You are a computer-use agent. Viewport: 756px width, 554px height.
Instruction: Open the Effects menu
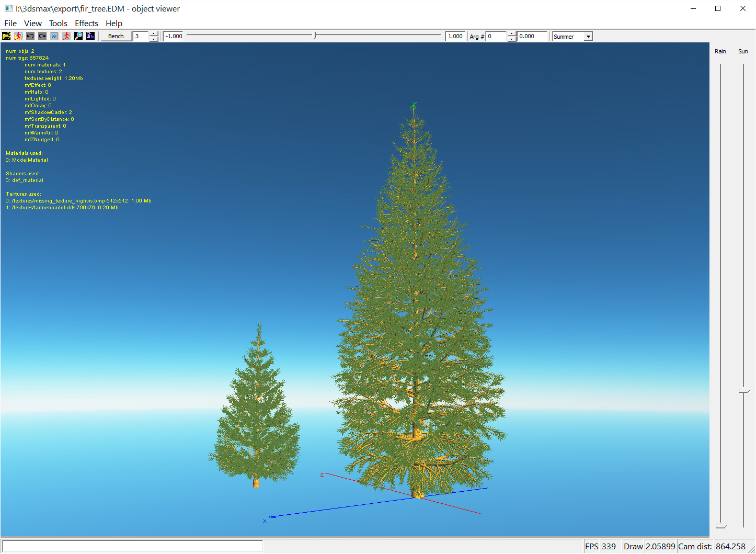coord(86,24)
